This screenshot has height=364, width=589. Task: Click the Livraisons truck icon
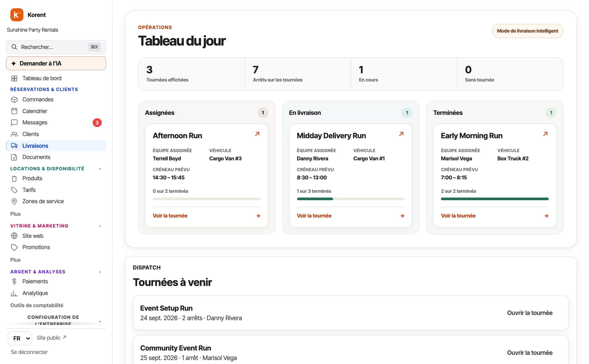click(14, 146)
